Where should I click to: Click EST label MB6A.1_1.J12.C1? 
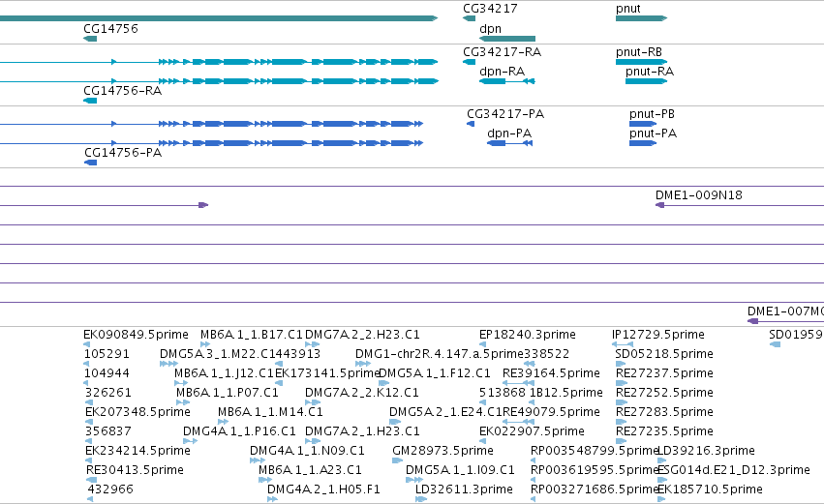click(224, 373)
